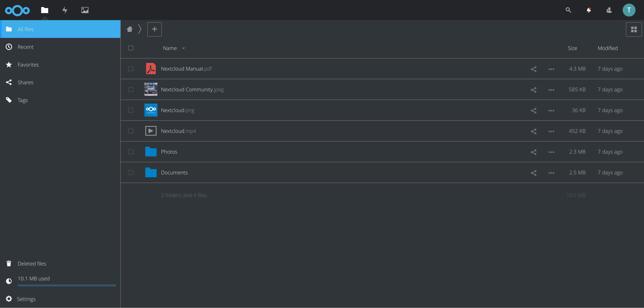This screenshot has width=644, height=308.
Task: Share the Documents folder
Action: coord(534,173)
